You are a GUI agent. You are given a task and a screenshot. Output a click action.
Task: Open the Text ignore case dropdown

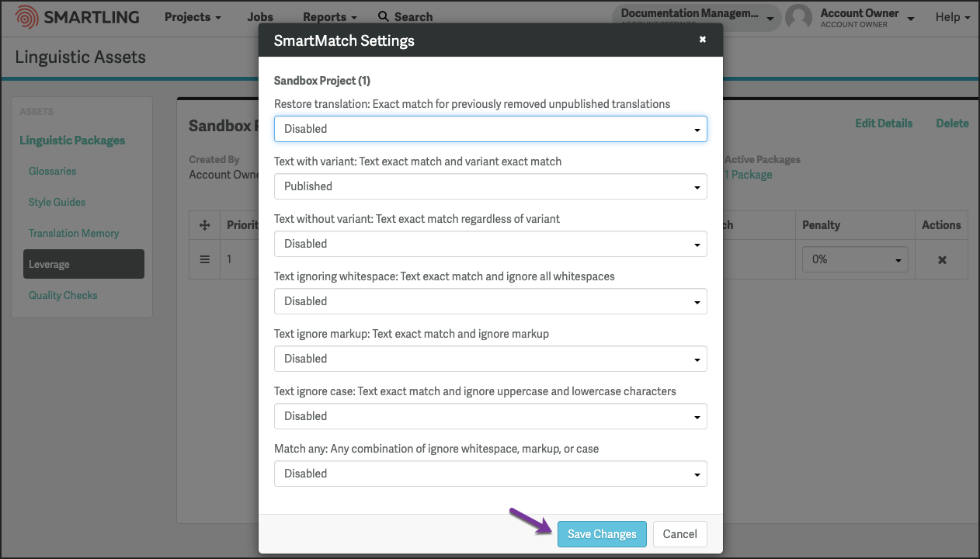(x=491, y=416)
